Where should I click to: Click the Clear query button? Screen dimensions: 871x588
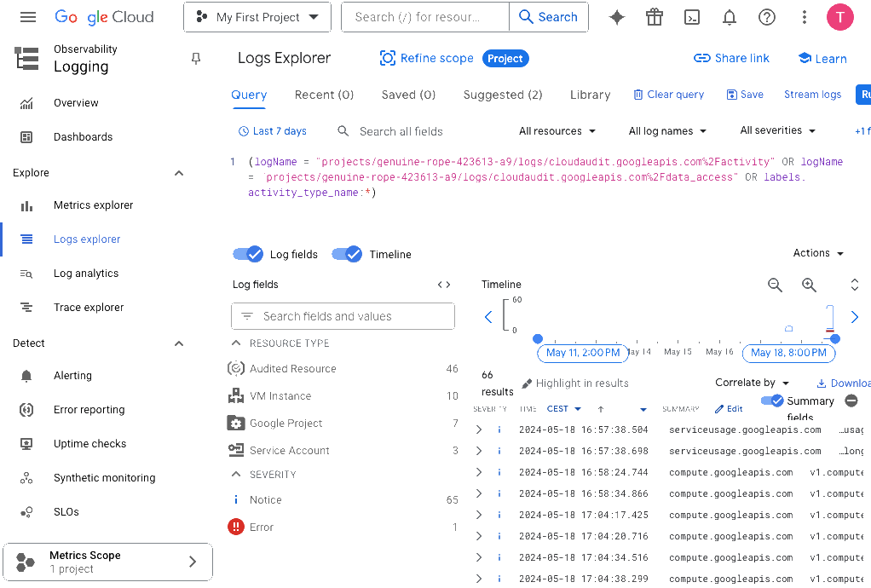pyautogui.click(x=668, y=95)
